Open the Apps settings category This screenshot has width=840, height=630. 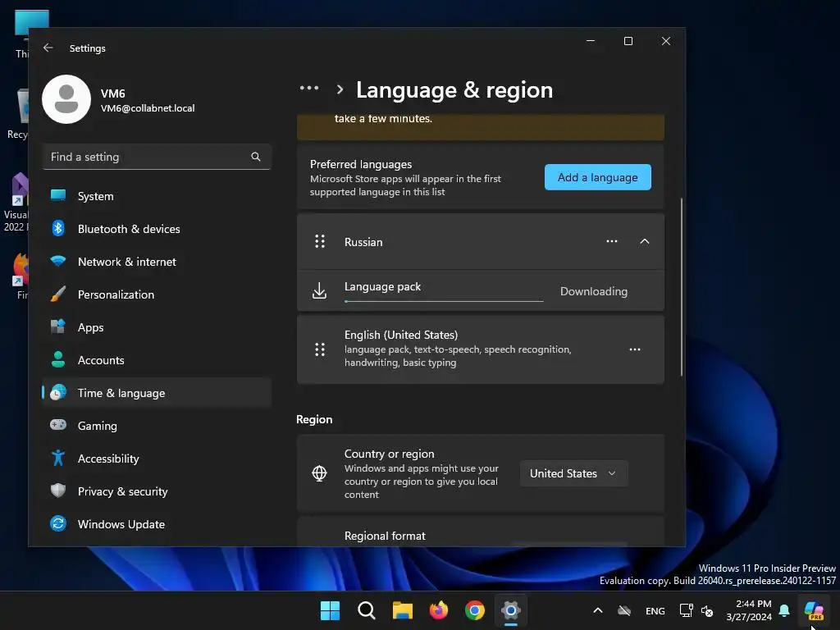point(157,327)
